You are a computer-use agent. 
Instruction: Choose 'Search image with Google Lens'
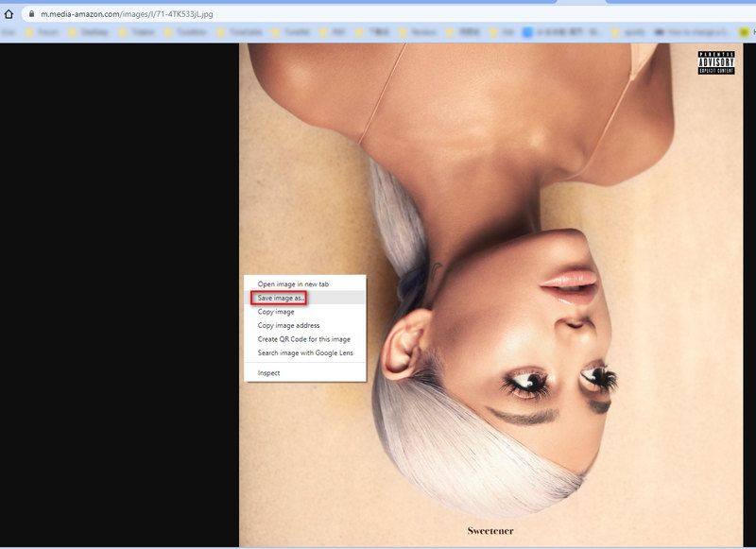[305, 353]
